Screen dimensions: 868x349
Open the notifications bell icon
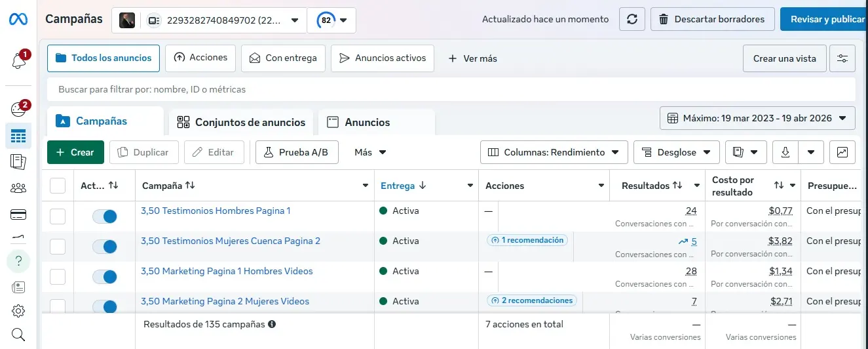point(18,61)
